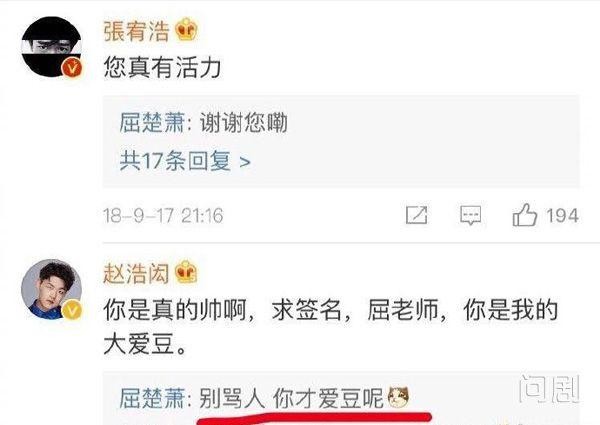Screen dimensions: 600x425
Task: Tap the timestamp 18-9-17 21:16
Action: (x=163, y=215)
